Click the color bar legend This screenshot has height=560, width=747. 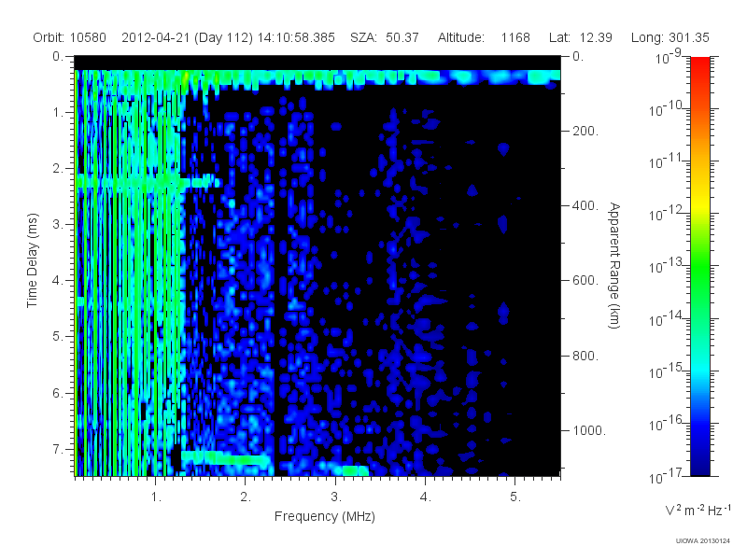(x=699, y=266)
